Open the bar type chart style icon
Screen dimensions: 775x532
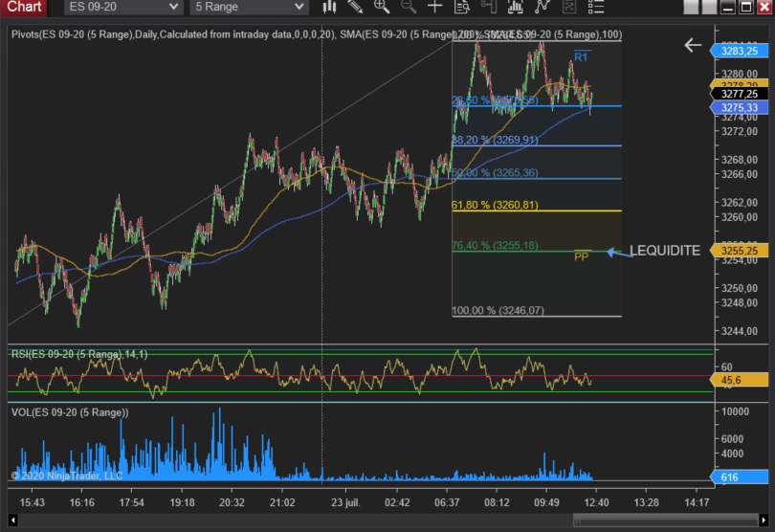(330, 7)
